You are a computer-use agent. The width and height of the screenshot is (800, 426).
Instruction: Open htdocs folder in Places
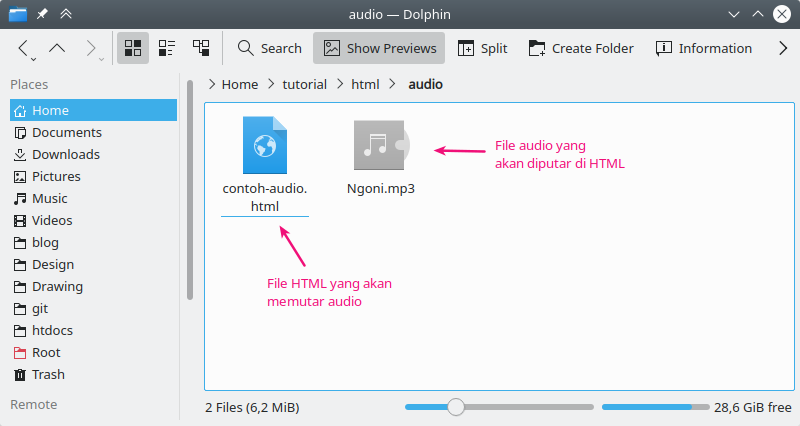tap(93, 330)
